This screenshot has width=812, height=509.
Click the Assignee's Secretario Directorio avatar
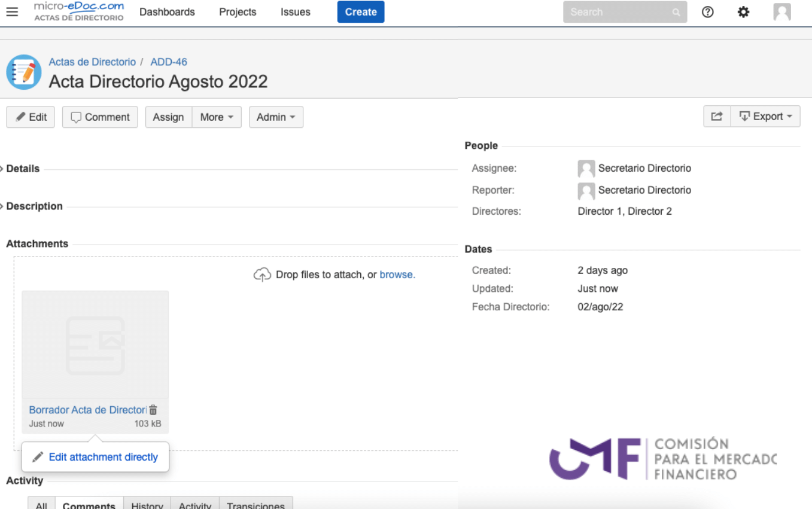pos(586,168)
